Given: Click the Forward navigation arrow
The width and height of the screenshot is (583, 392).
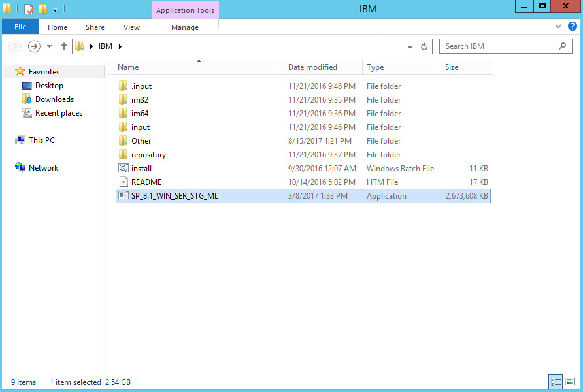Looking at the screenshot, I should (34, 46).
